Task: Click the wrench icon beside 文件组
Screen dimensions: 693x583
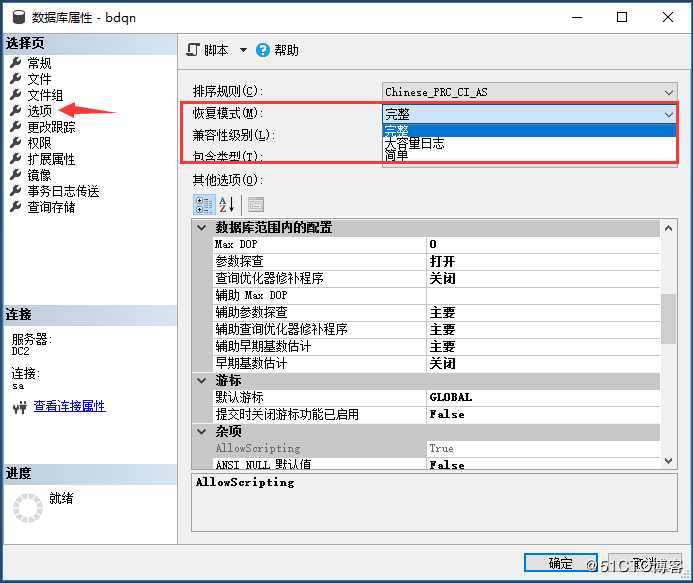Action: click(15, 95)
